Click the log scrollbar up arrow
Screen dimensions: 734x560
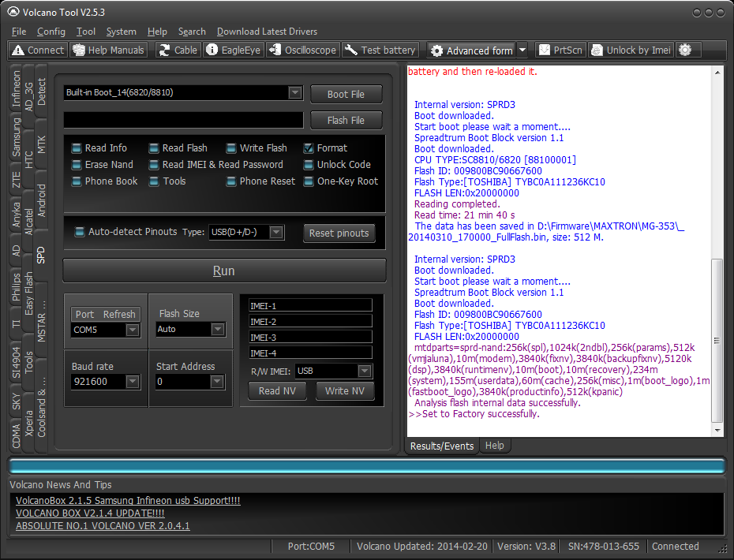[x=717, y=72]
